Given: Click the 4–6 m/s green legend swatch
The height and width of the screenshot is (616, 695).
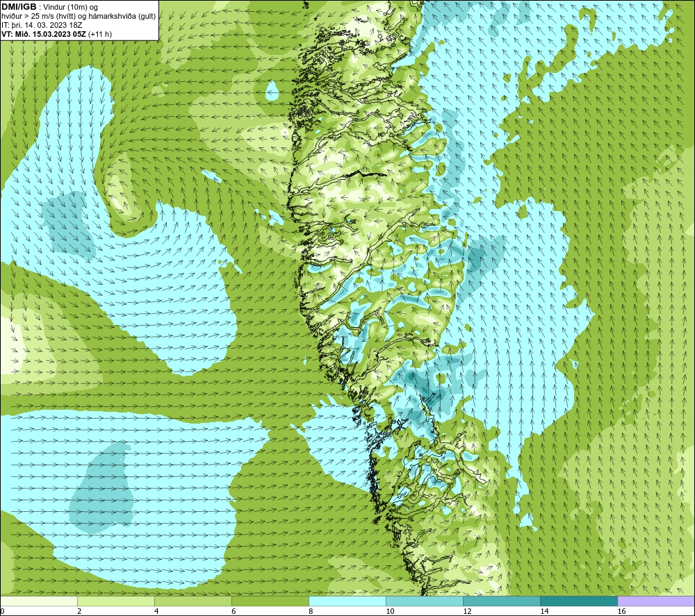Looking at the screenshot, I should pyautogui.click(x=193, y=601).
